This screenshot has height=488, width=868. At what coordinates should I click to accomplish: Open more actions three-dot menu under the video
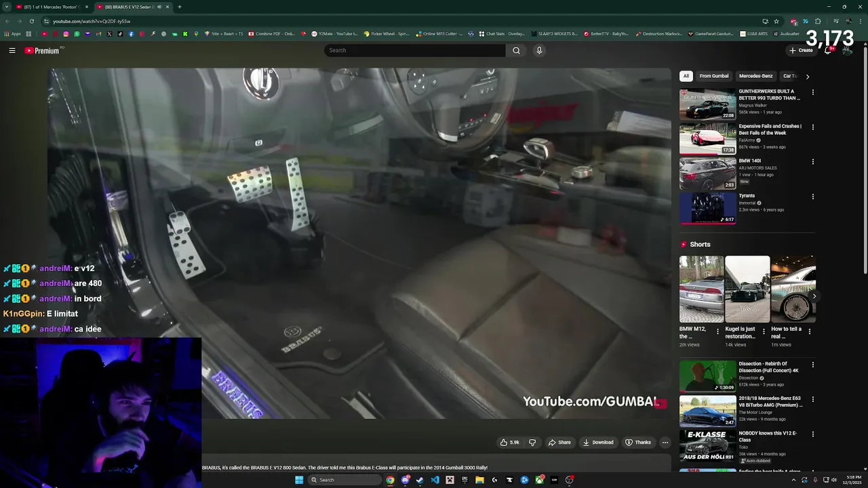[665, 443]
